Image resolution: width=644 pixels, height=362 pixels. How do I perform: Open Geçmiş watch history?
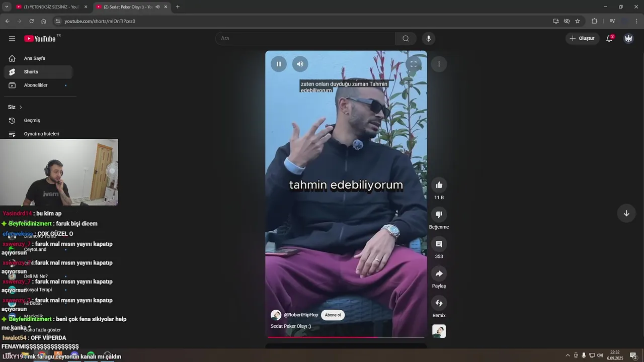[38, 121]
